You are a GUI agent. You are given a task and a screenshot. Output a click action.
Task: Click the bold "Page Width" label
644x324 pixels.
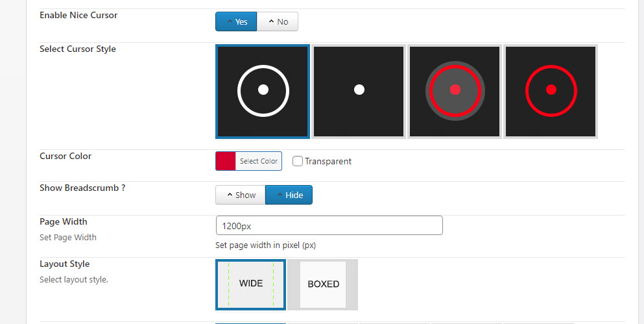(x=64, y=221)
